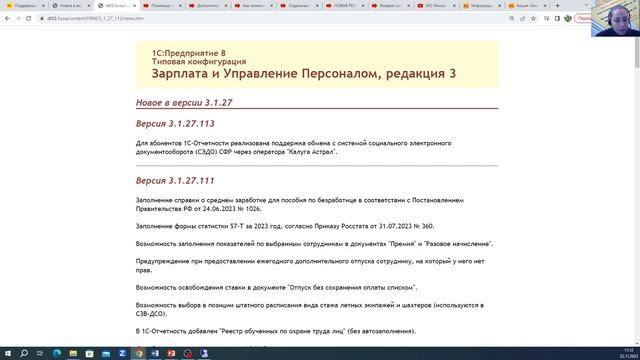This screenshot has height=360, width=640.
Task: Close the 'Как измени...' tab
Action: coord(271,6)
